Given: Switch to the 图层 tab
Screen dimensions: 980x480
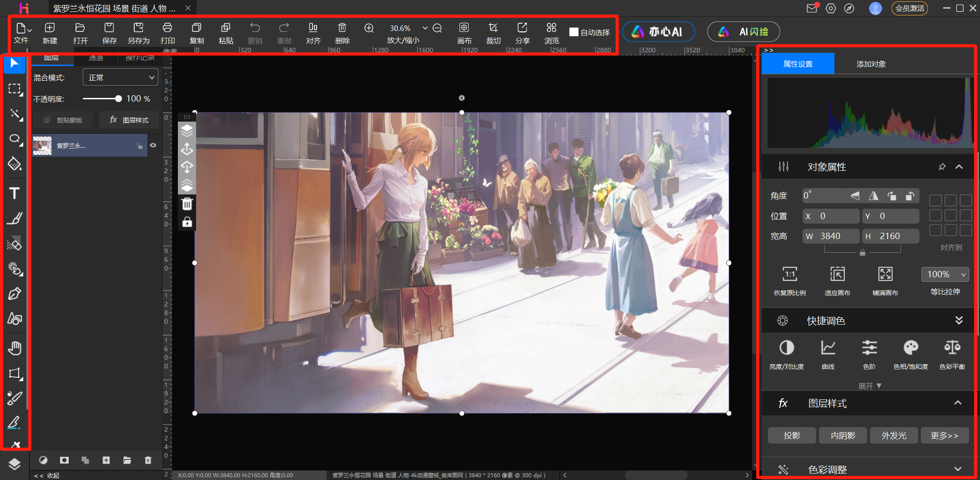Looking at the screenshot, I should (x=51, y=58).
